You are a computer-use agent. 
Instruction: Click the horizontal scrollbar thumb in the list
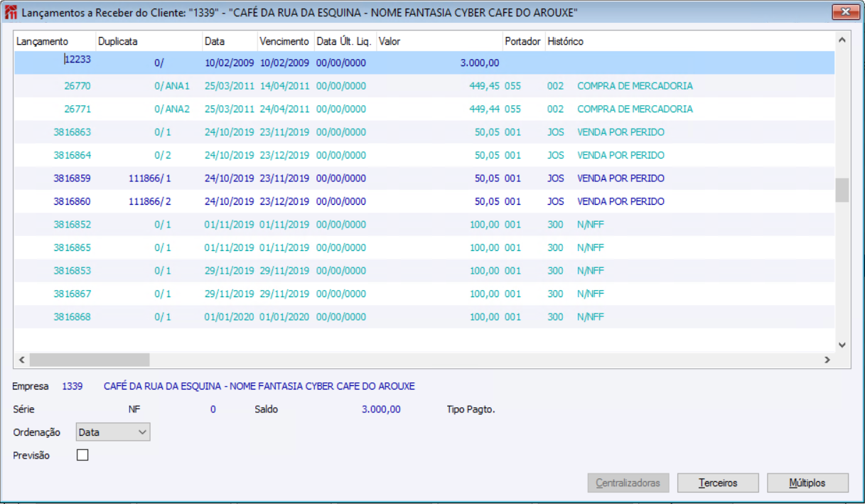click(x=89, y=360)
